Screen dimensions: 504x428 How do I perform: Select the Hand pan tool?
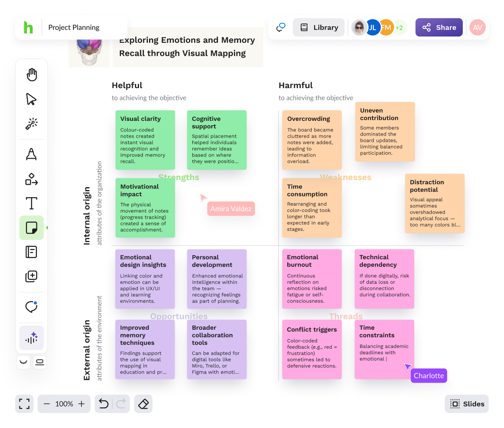point(31,75)
